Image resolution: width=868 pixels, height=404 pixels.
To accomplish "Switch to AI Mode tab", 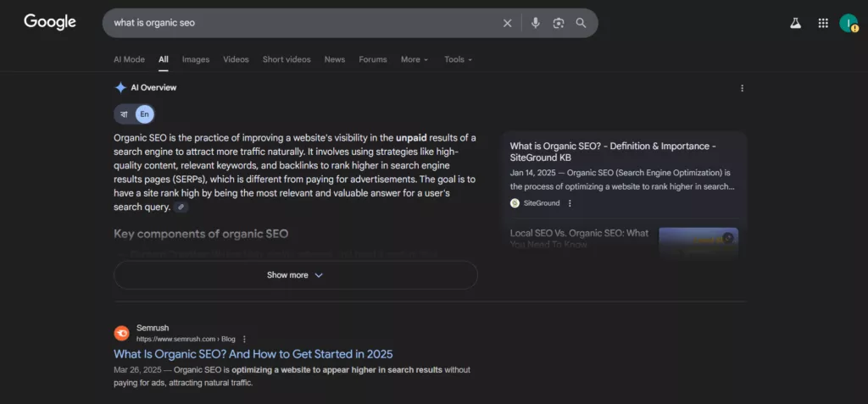I will [129, 60].
